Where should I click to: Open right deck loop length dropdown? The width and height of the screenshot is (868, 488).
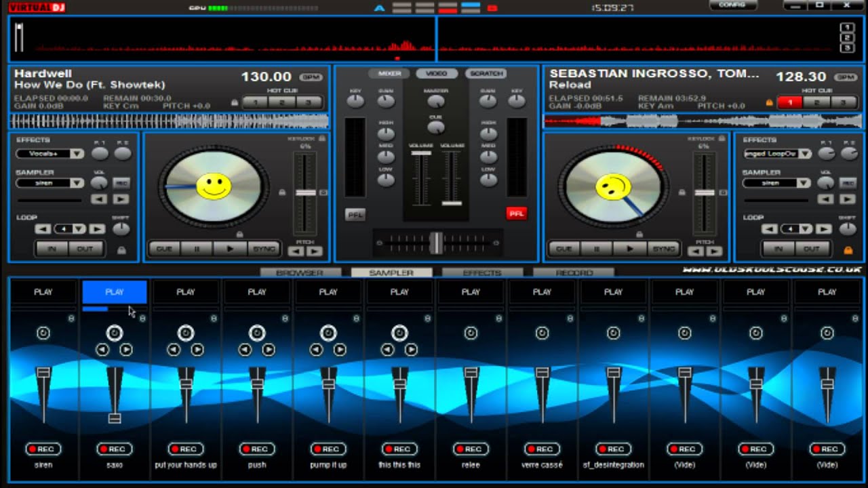tap(806, 229)
